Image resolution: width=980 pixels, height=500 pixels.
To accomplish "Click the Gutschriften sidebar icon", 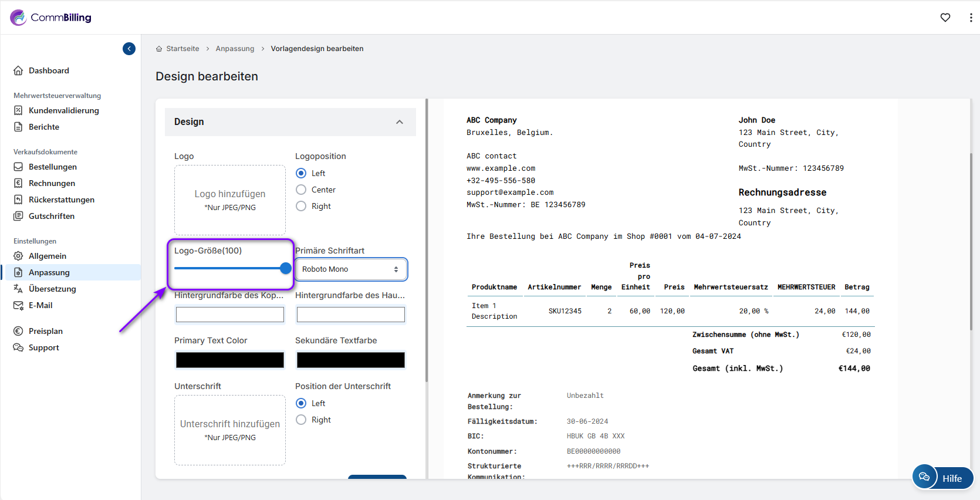I will click(x=18, y=216).
